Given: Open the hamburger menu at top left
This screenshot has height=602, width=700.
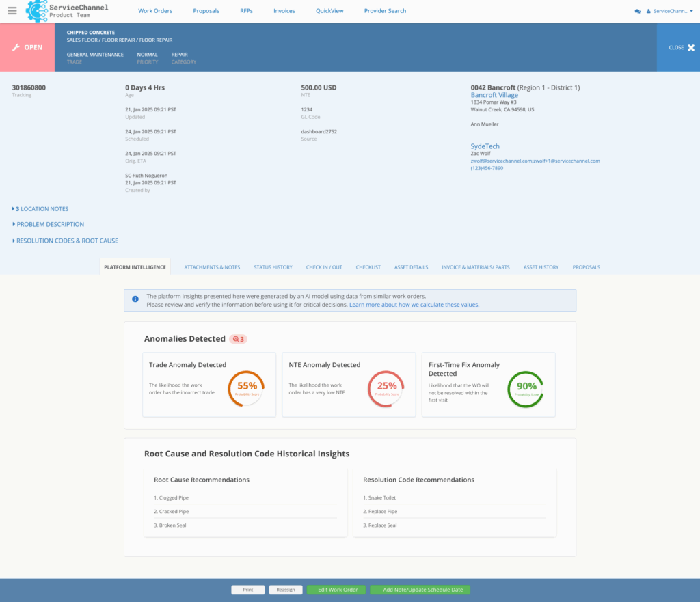Looking at the screenshot, I should pyautogui.click(x=12, y=11).
